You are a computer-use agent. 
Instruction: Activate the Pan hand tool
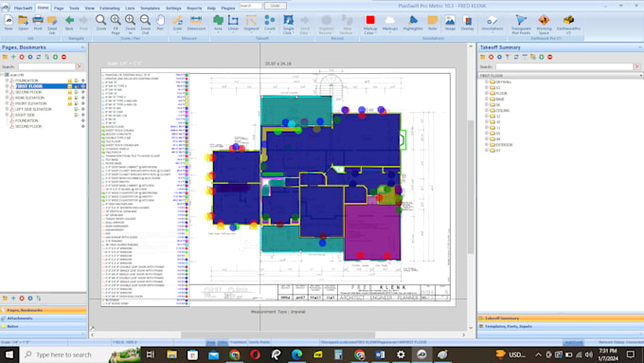tap(160, 23)
